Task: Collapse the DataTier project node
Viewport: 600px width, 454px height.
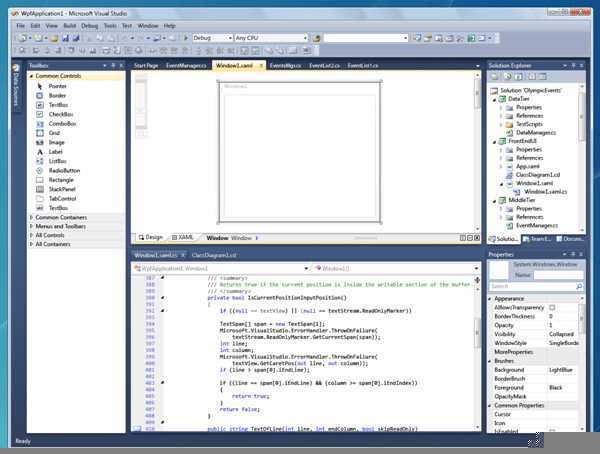Action: point(495,99)
